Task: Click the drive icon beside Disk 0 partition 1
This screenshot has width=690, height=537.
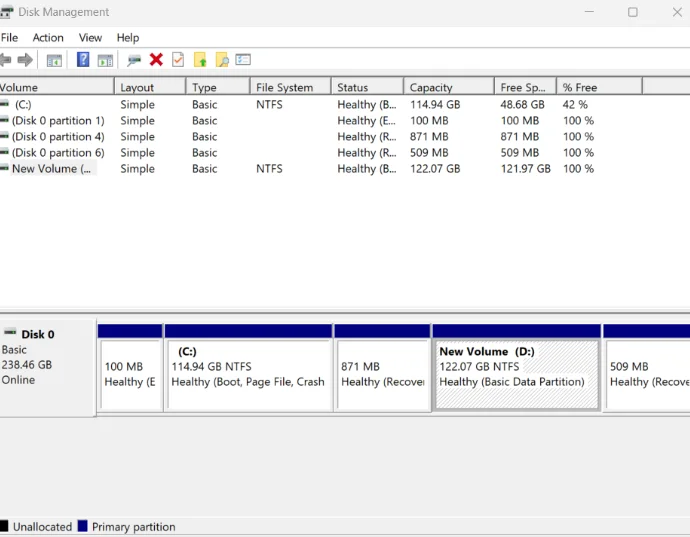Action: [4, 120]
